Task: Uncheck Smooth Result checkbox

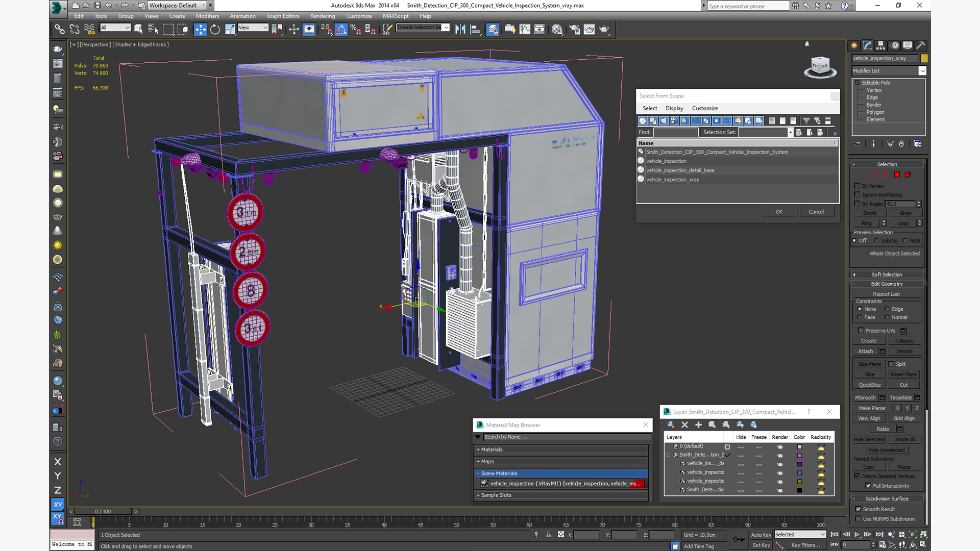Action: click(858, 509)
